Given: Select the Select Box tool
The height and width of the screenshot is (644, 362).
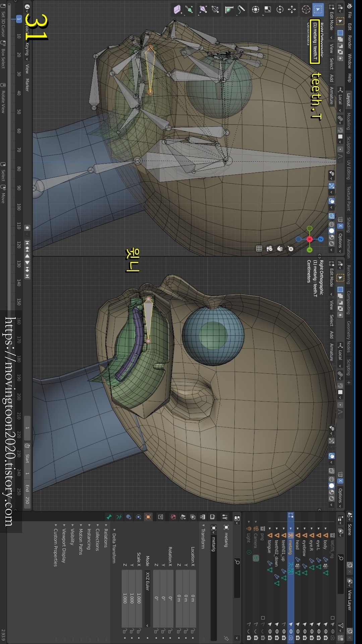Looking at the screenshot, I should pyautogui.click(x=318, y=9).
